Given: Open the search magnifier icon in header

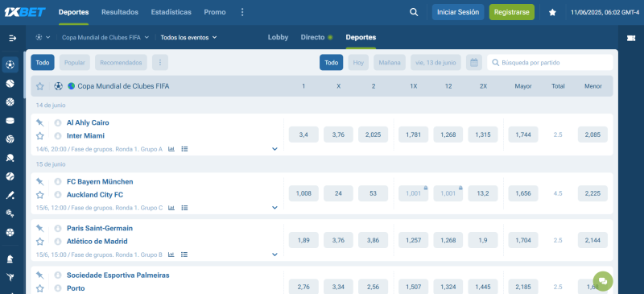Looking at the screenshot, I should (414, 12).
